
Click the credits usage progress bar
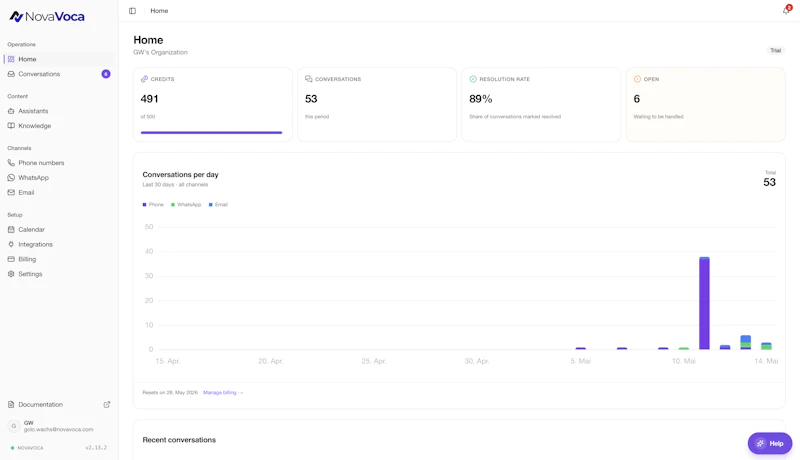point(211,133)
